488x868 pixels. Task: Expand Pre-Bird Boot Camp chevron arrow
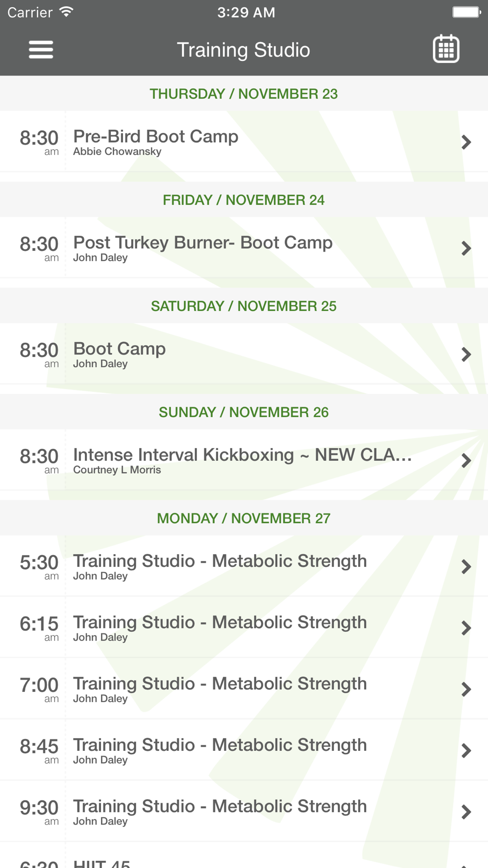[467, 142]
